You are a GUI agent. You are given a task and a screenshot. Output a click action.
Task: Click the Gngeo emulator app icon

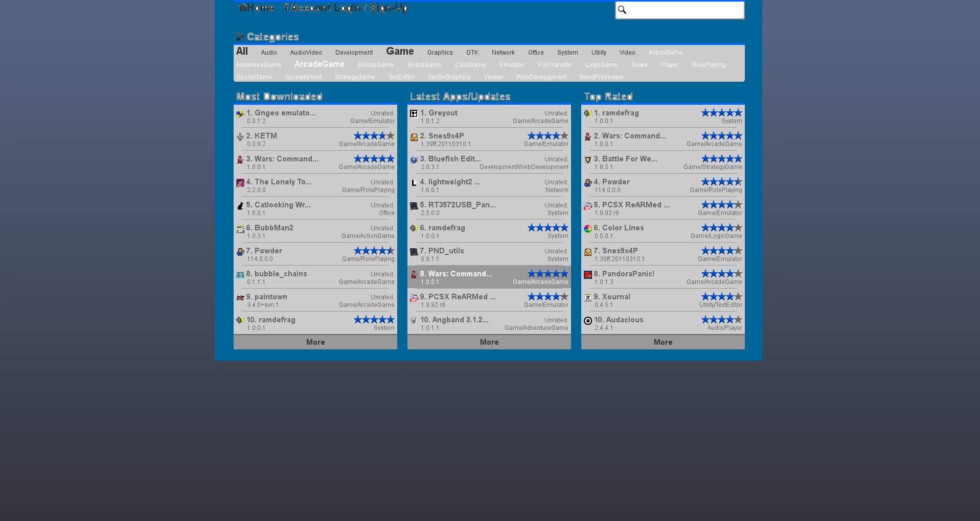pos(240,114)
